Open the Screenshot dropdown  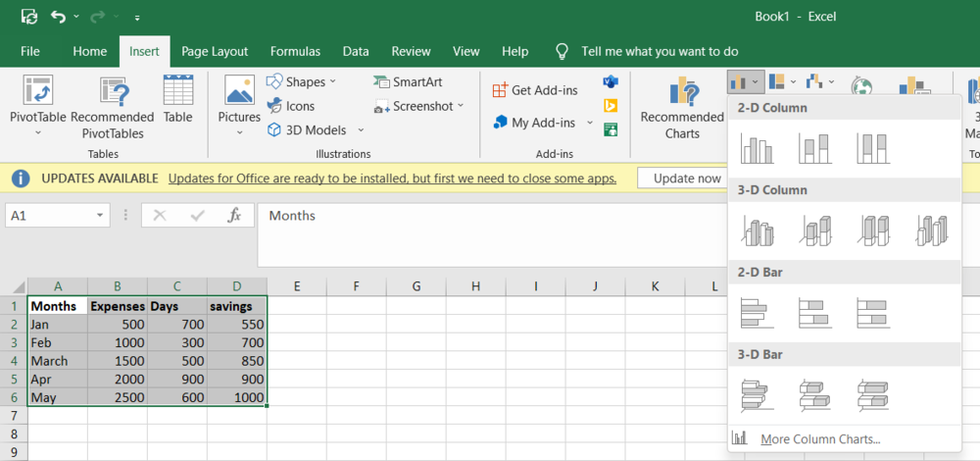point(418,106)
